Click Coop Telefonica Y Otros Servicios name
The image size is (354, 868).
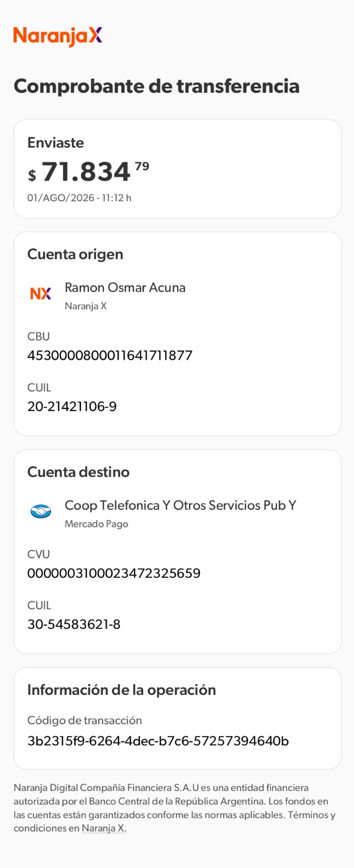tap(180, 505)
